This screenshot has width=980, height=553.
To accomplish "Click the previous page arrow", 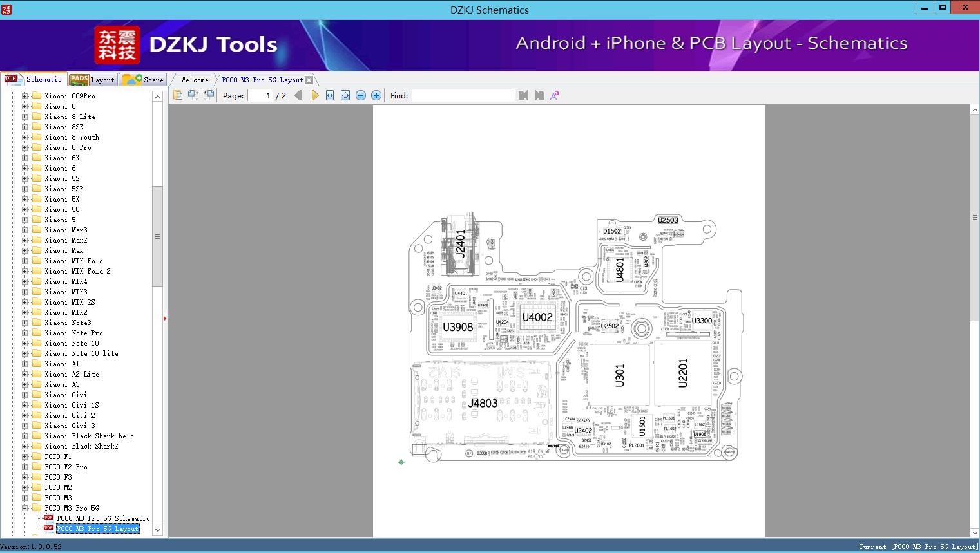I will [x=298, y=95].
